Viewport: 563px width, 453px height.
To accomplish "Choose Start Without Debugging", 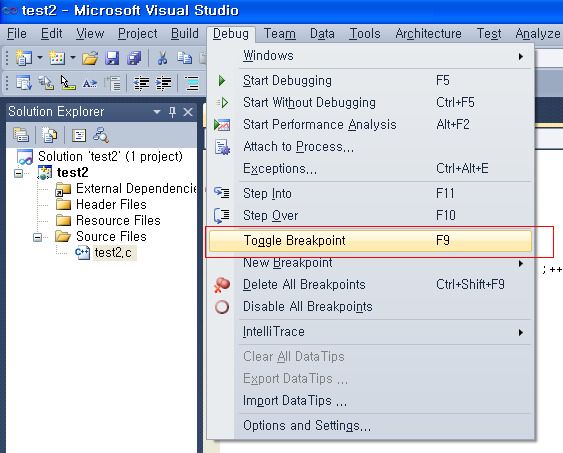I will [370, 103].
